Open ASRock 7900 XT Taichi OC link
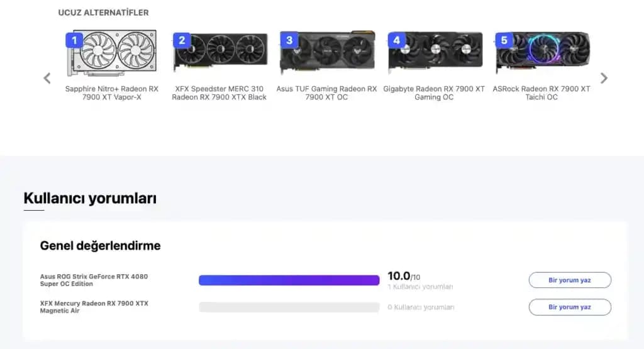644x349 pixels. coord(541,93)
